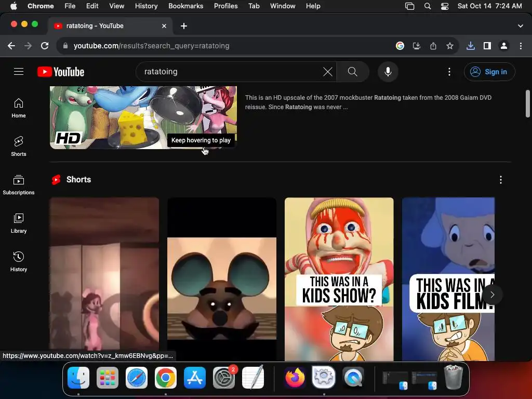The image size is (532, 399).
Task: Bookmark this tab with star icon
Action: click(x=449, y=46)
